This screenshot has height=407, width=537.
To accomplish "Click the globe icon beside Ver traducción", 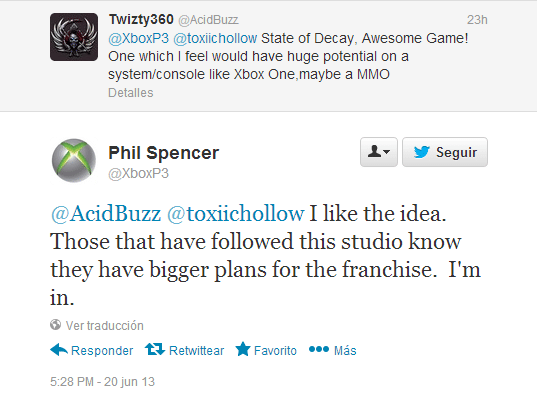I will click(55, 324).
